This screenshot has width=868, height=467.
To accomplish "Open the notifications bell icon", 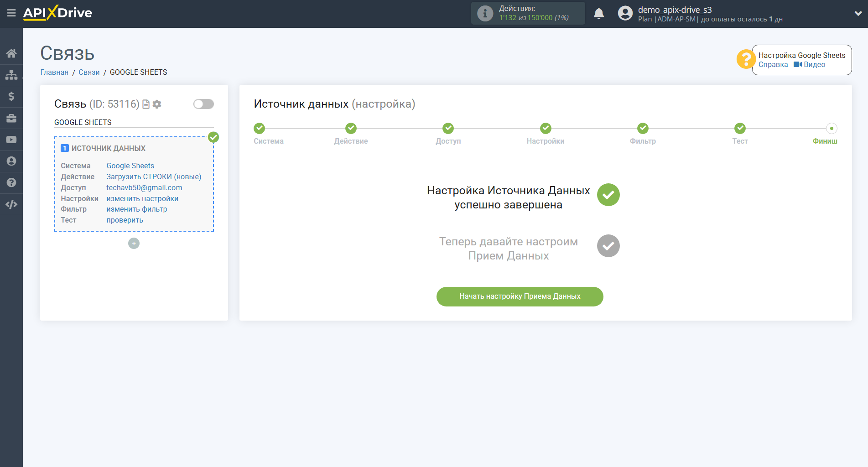I will click(599, 13).
